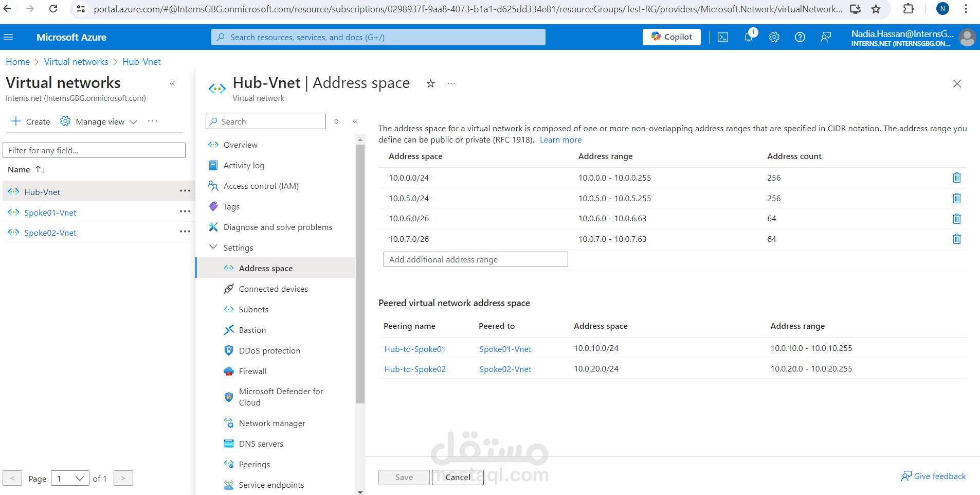This screenshot has height=495, width=980.
Task: Open Spoke01-Vnet in the peered table
Action: pyautogui.click(x=505, y=349)
